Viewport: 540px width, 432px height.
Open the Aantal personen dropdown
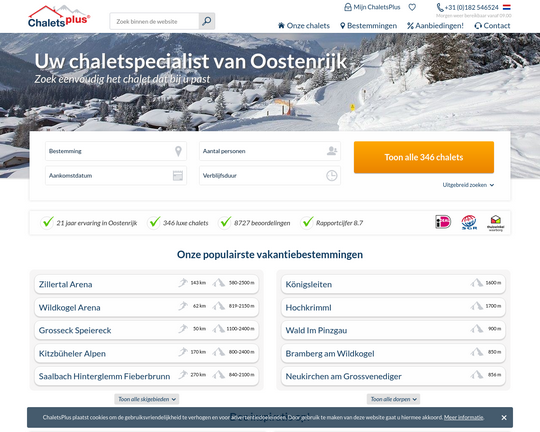[270, 151]
